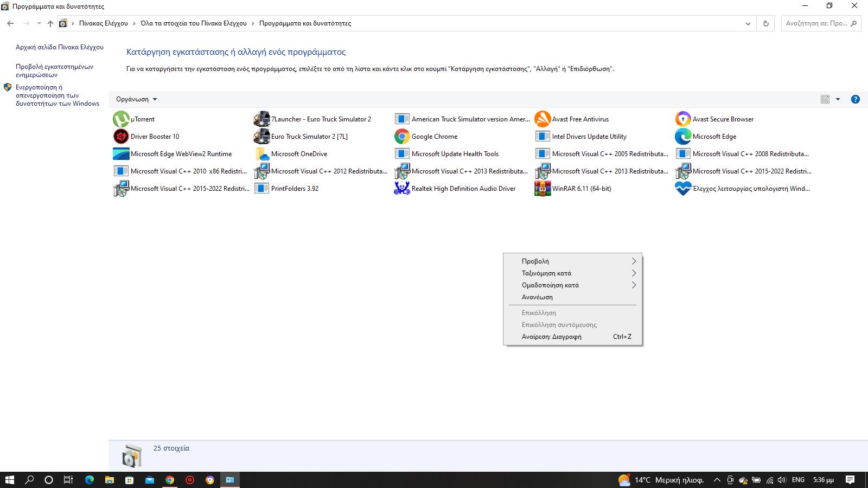Image resolution: width=868 pixels, height=488 pixels.
Task: Open Αρχική σελίδα Πίνακα Ελέγχου link
Action: tap(60, 47)
